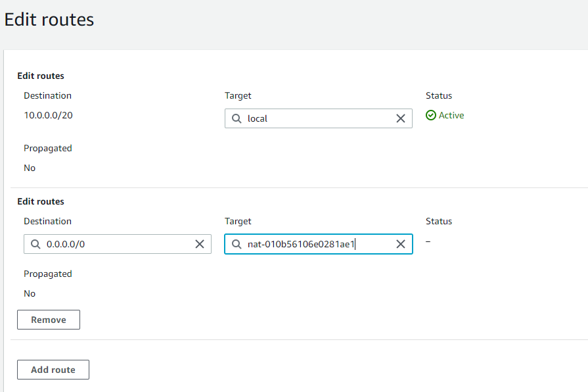
Task: Click the Active status text label
Action: (x=451, y=115)
